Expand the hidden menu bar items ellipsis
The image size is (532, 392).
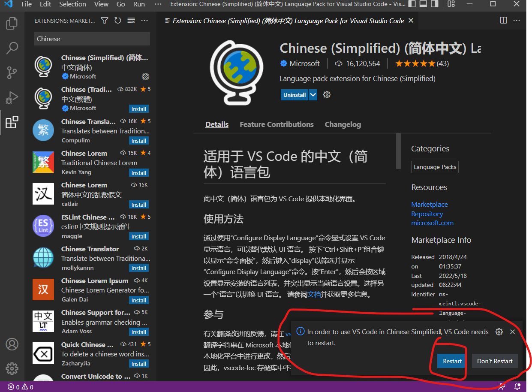(158, 4)
